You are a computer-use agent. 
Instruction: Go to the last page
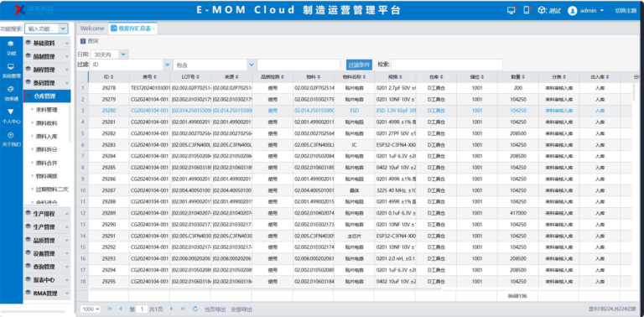pyautogui.click(x=183, y=309)
